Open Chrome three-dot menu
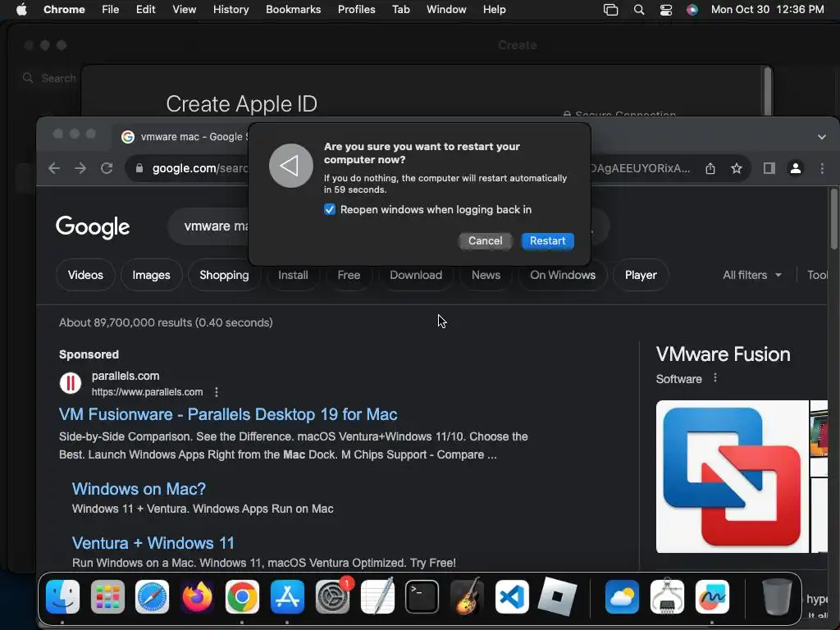The width and height of the screenshot is (840, 630). [x=822, y=168]
